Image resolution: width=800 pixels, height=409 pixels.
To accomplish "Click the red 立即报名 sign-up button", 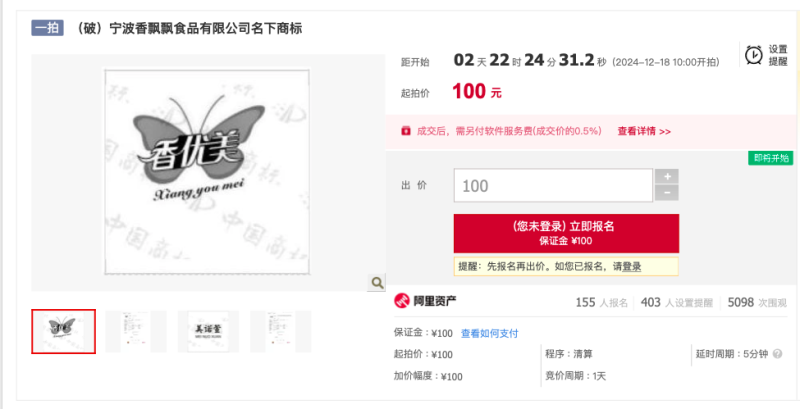I will coord(566,234).
